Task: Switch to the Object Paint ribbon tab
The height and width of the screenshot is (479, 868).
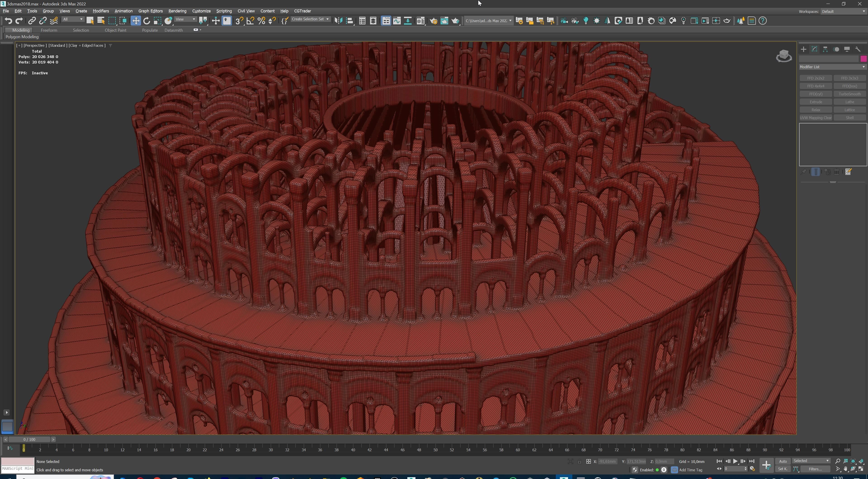Action: coord(115,30)
